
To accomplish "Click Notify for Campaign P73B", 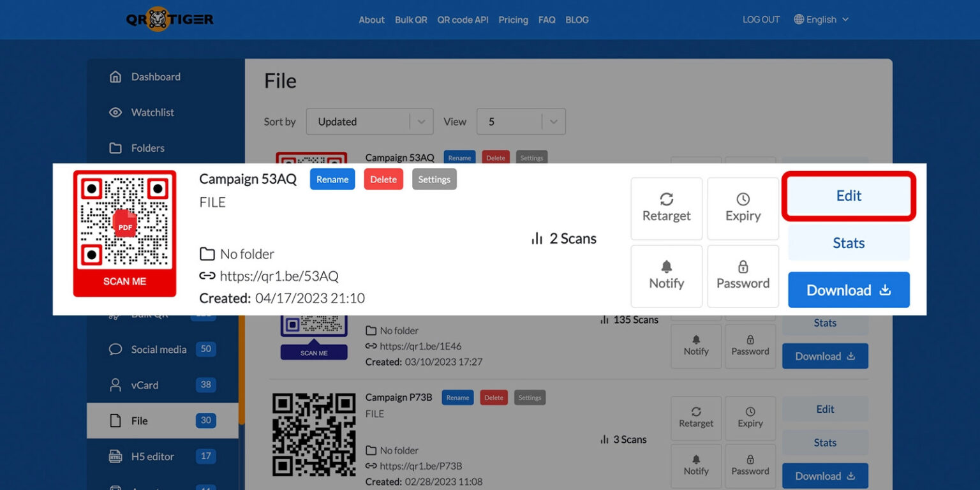I will [x=696, y=466].
